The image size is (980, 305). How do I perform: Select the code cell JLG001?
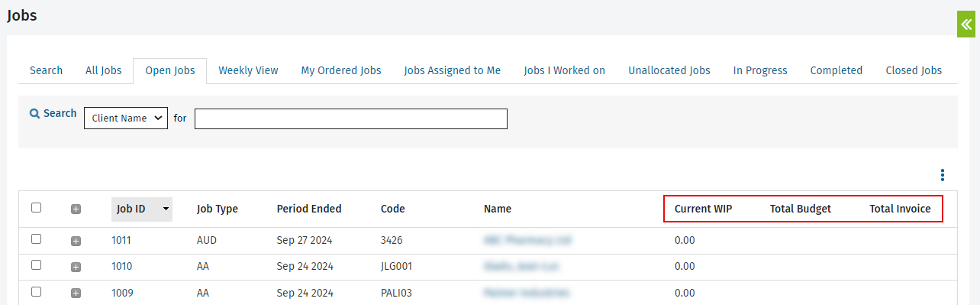pos(397,266)
